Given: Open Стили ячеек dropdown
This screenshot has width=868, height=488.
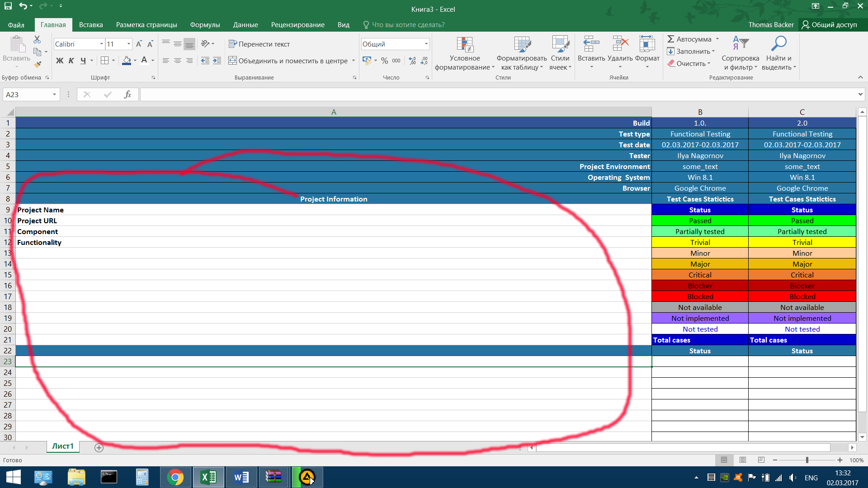Looking at the screenshot, I should click(x=561, y=53).
